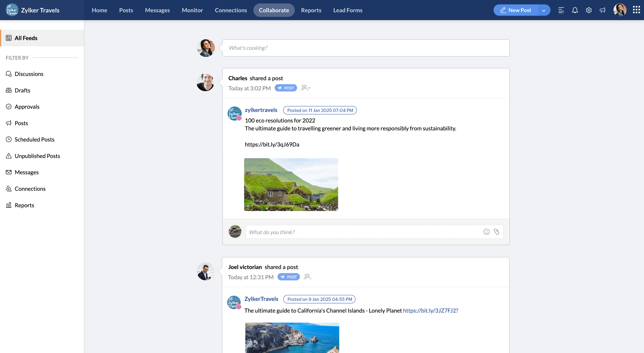Switch to the Reports top tab
This screenshot has height=353, width=644.
coord(311,10)
